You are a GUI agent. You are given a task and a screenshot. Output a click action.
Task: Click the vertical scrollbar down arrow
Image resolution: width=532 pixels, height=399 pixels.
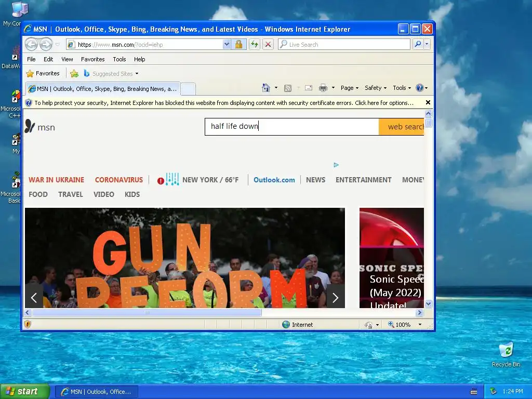point(429,303)
